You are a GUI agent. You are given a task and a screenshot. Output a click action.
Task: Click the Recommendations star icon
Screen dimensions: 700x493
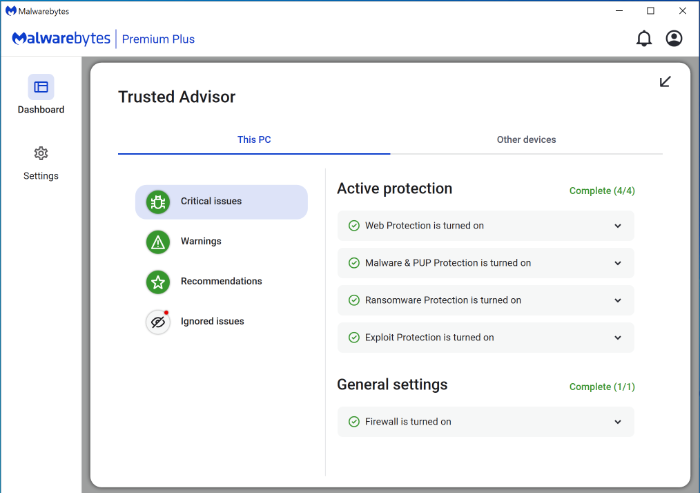158,282
